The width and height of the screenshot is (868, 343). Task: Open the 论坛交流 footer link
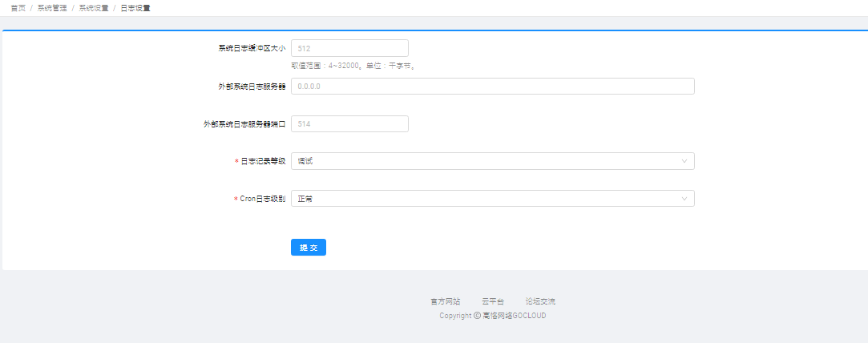pos(540,301)
